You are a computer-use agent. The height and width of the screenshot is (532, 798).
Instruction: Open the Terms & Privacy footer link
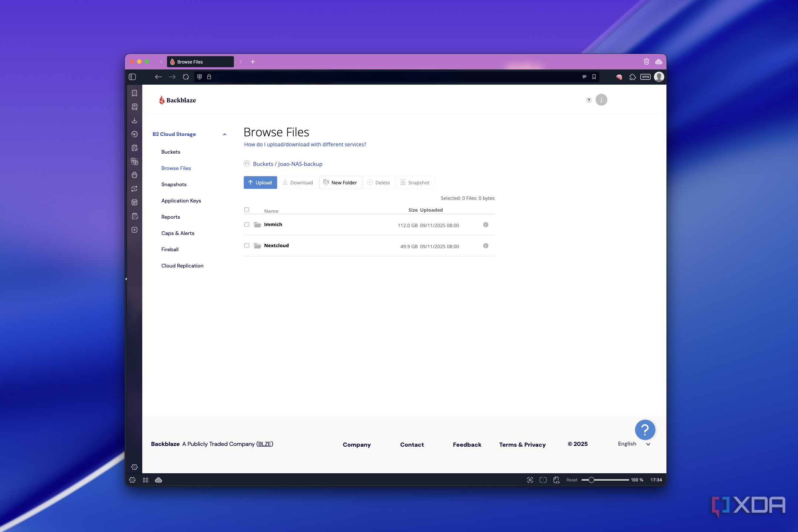(522, 444)
